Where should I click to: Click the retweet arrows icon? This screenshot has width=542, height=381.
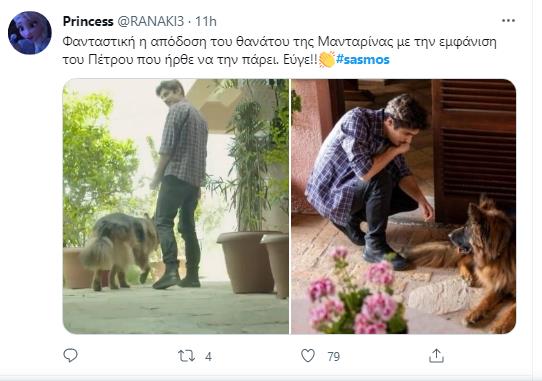186,356
